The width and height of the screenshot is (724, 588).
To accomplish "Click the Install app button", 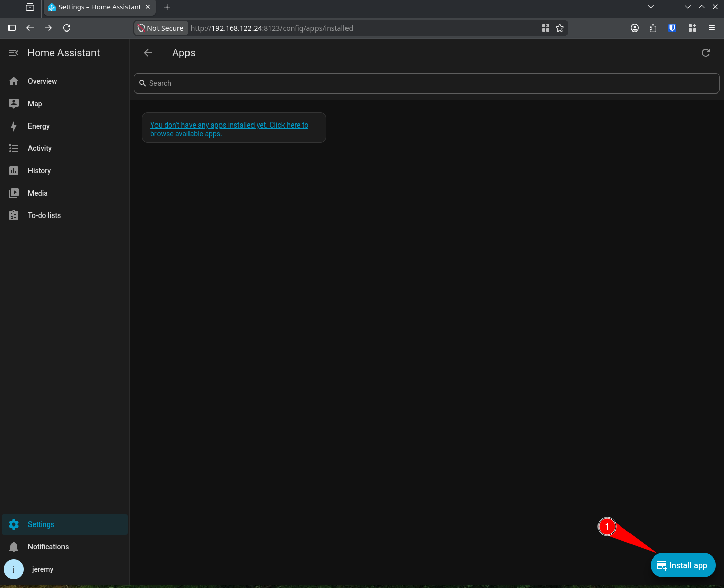I will (683, 565).
